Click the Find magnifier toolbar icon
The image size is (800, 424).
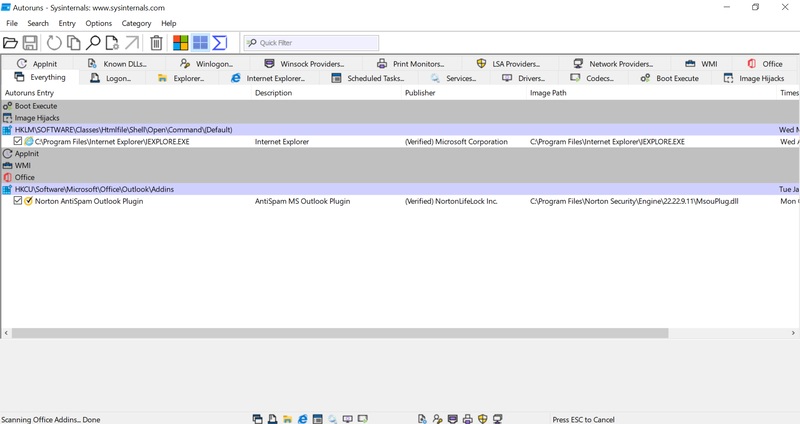pos(93,43)
